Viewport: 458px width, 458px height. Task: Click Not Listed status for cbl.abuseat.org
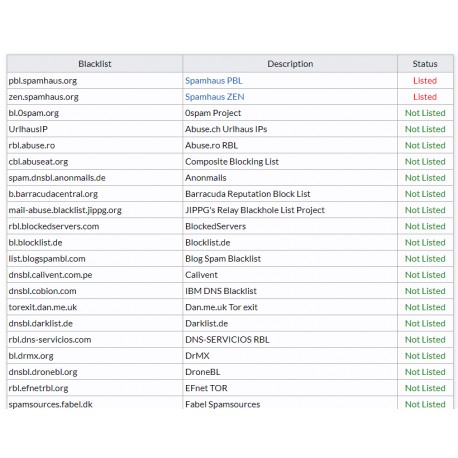click(425, 162)
